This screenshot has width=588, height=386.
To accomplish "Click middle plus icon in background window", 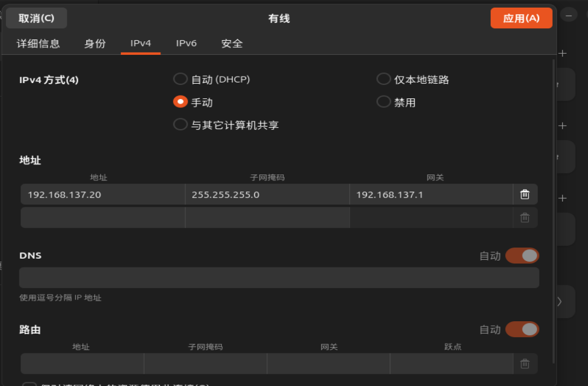I will tap(562, 126).
